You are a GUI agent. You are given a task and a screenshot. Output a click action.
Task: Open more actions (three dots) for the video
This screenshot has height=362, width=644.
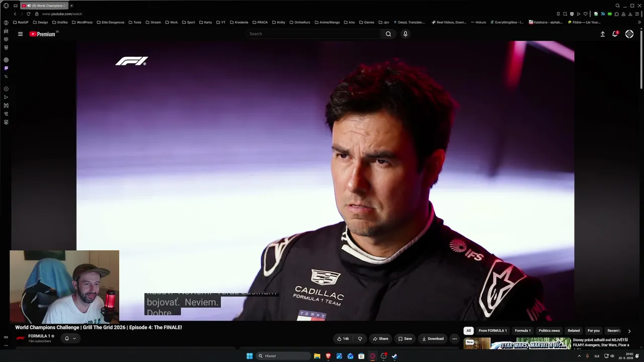point(454,339)
